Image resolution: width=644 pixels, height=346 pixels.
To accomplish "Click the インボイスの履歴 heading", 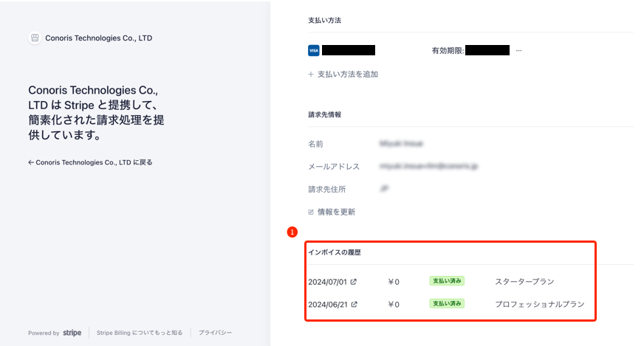I will (335, 252).
